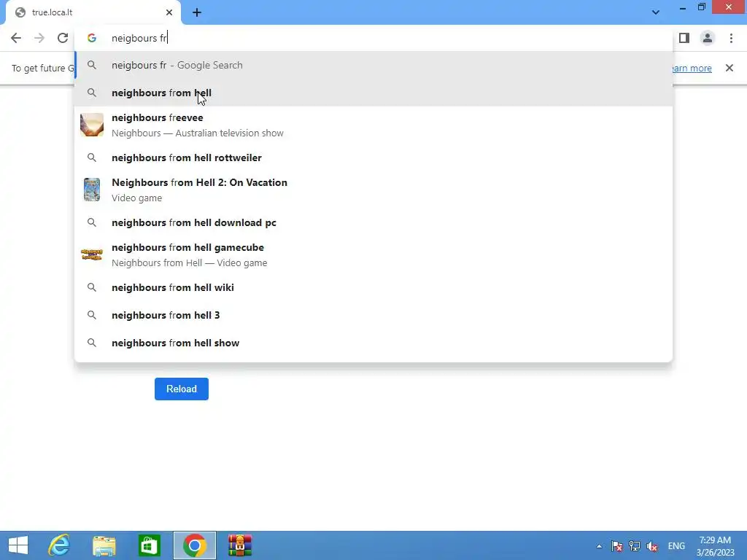Choose 'neighbours from hell download pc'
This screenshot has height=560, width=747.
[373, 222]
